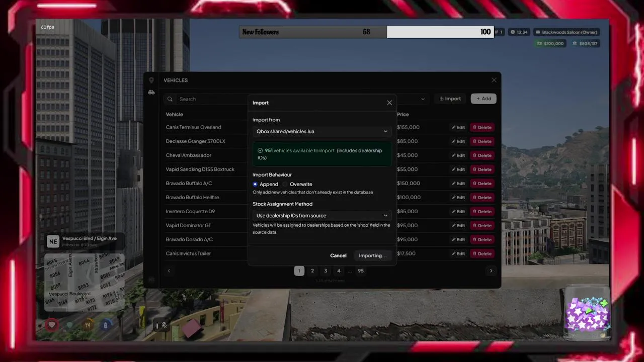Viewport: 644px width, 362px height.
Task: Edit the $85,000 Declasse Granger row
Action: point(458,141)
